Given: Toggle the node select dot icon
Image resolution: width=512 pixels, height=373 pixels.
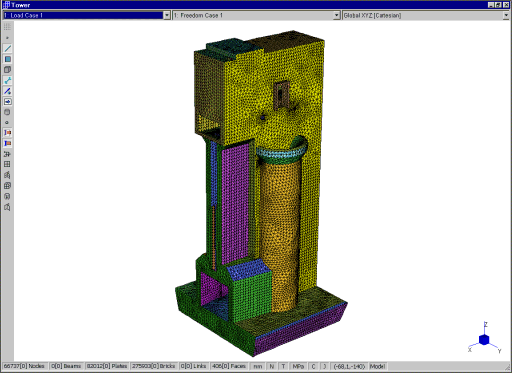Looking at the screenshot, I should pyautogui.click(x=7, y=38).
